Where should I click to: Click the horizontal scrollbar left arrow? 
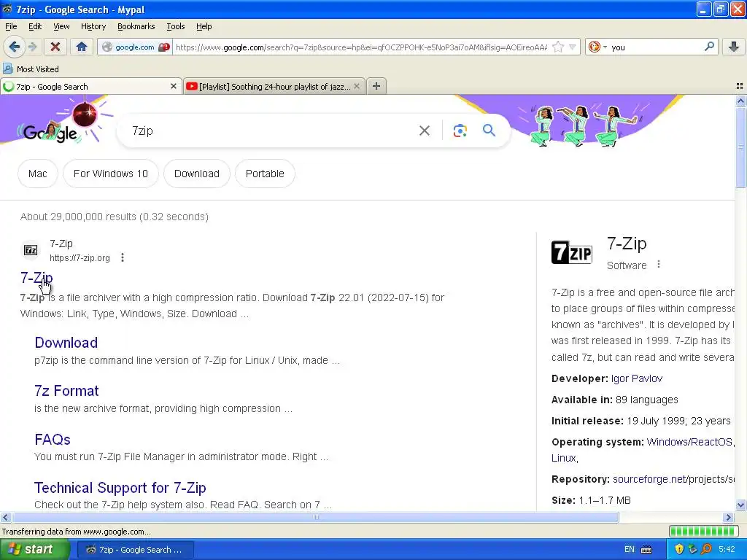(5, 517)
